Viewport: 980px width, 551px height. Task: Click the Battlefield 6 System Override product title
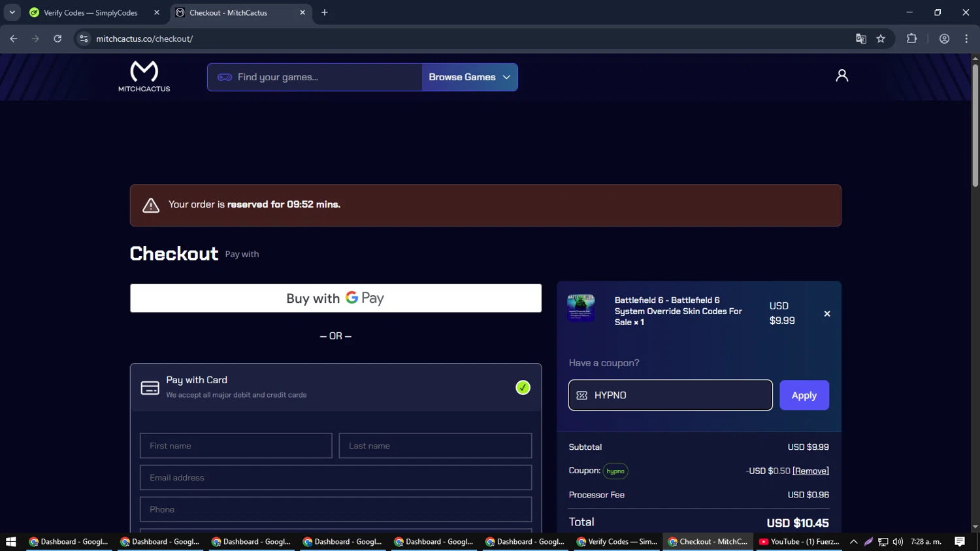tap(678, 311)
